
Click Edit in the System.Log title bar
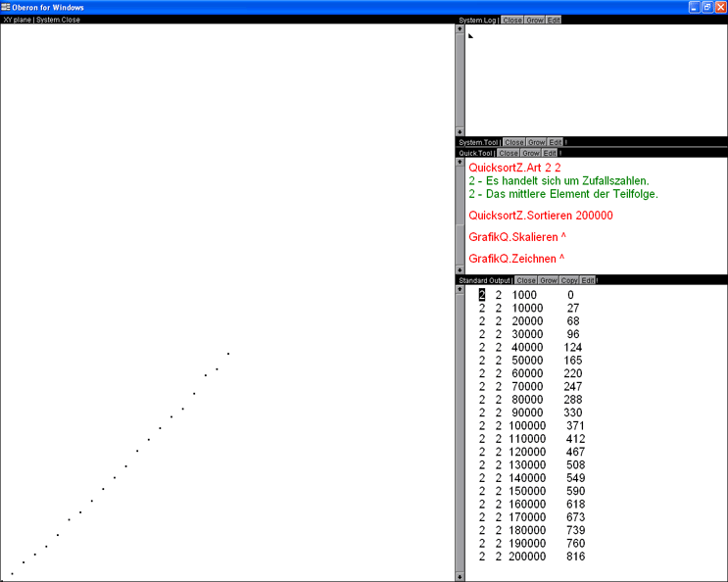(x=555, y=20)
